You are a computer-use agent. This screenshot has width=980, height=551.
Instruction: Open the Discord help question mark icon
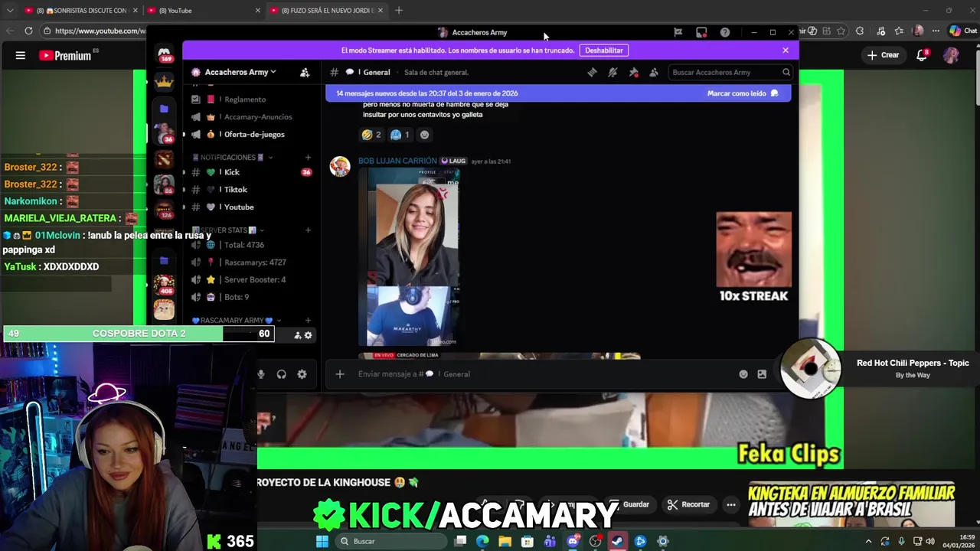(x=724, y=32)
